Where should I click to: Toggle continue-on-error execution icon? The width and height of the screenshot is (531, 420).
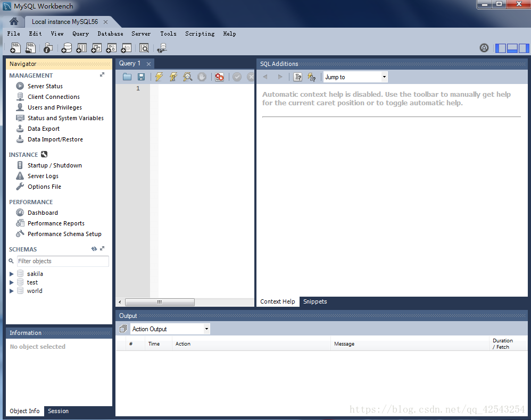[219, 77]
